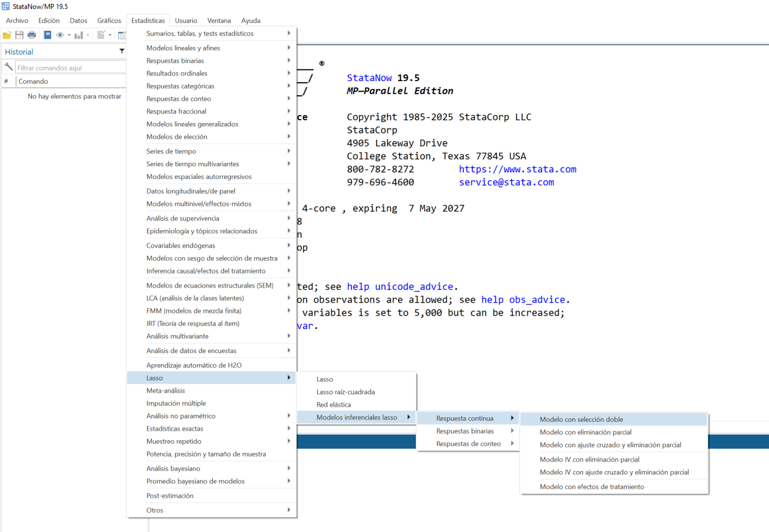Open the Gráficos menu
The height and width of the screenshot is (532, 769).
pos(109,20)
